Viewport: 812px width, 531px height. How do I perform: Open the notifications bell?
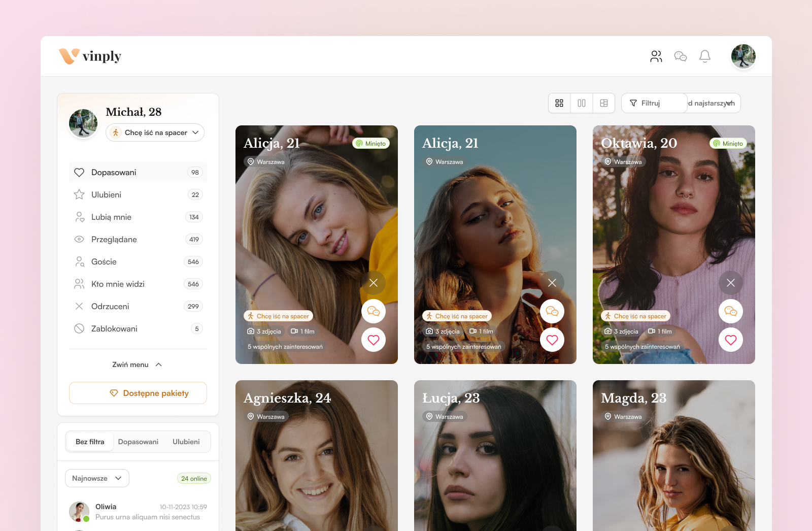[705, 56]
